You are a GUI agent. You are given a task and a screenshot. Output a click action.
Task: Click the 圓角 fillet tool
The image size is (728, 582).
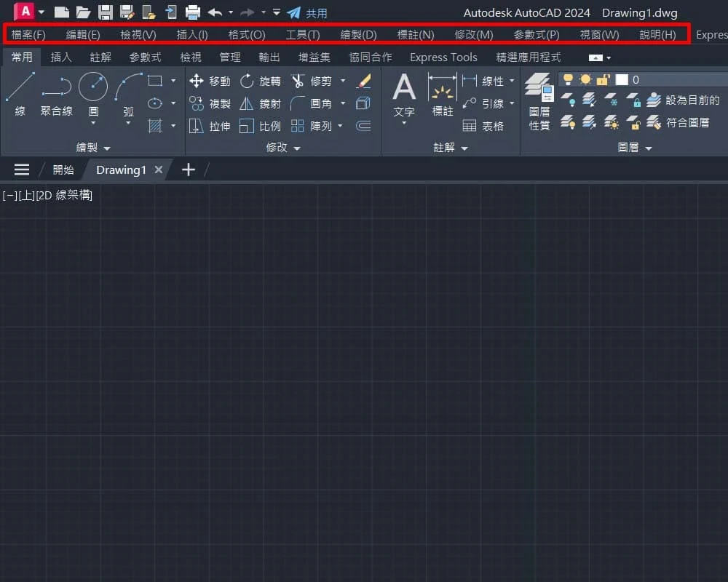[x=311, y=103]
